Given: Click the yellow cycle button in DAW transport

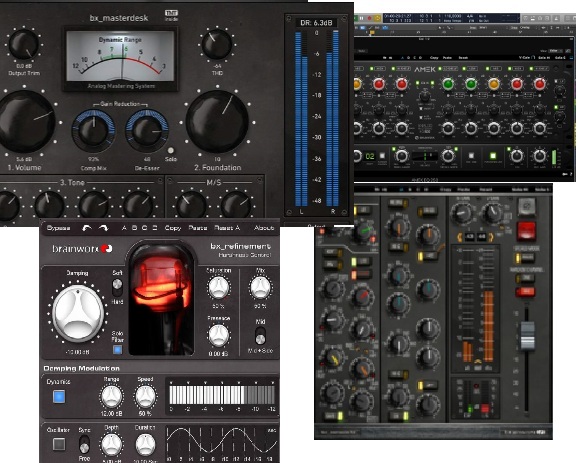Looking at the screenshot, I should click(x=377, y=18).
